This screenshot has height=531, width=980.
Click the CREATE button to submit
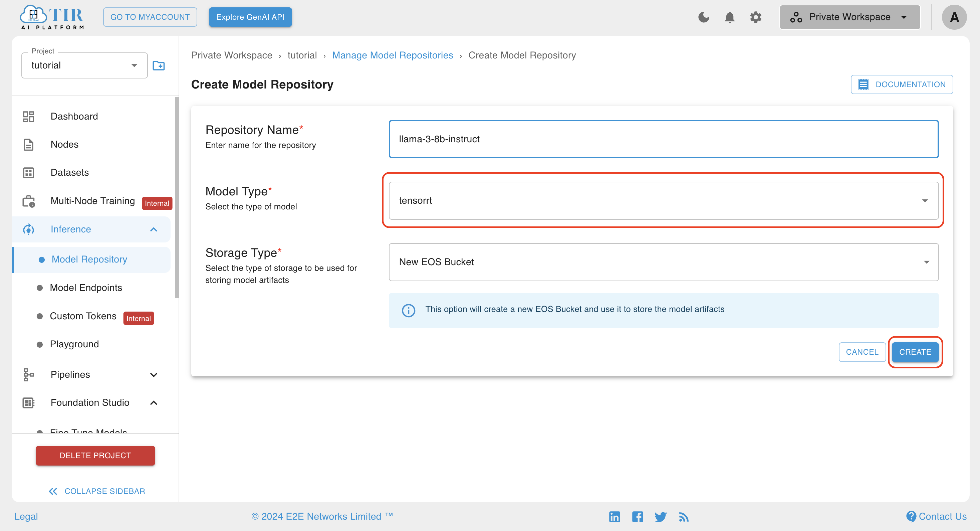[x=915, y=352]
